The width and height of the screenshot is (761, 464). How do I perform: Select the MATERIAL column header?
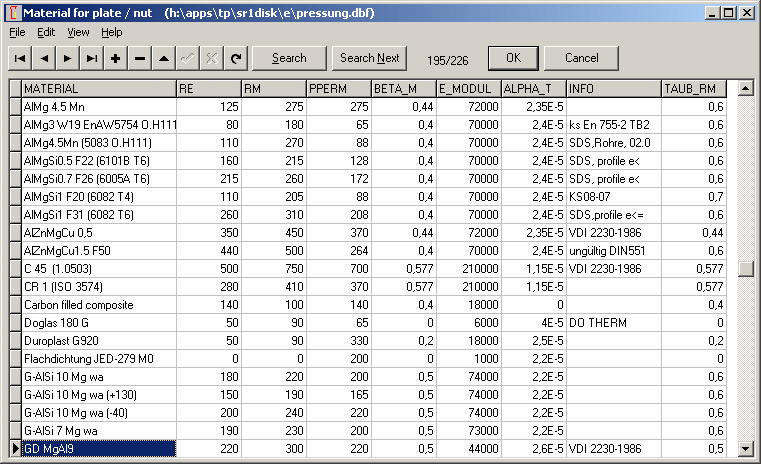pos(98,88)
